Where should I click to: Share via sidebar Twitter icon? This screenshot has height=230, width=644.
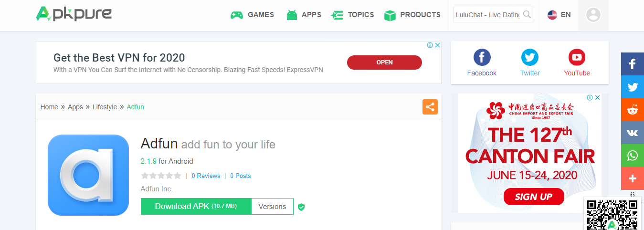tap(633, 87)
